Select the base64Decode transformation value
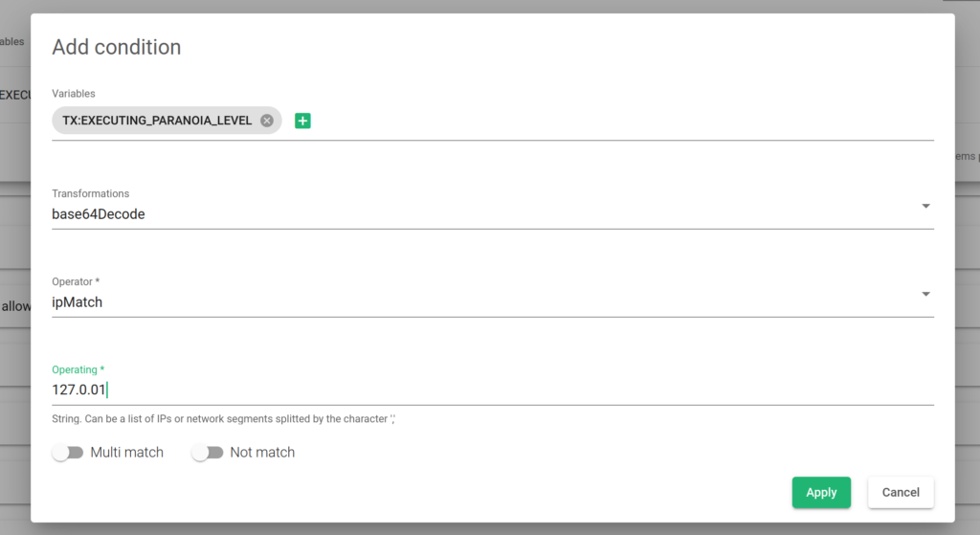980x535 pixels. [99, 214]
